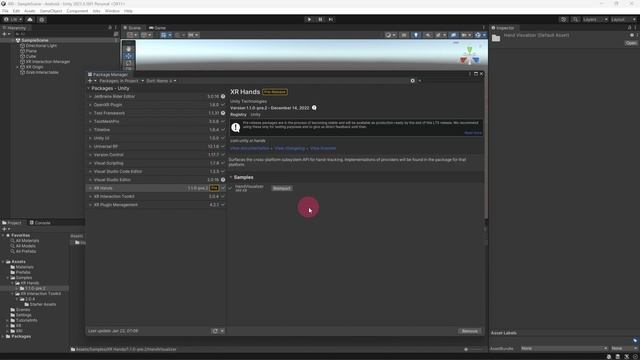The width and height of the screenshot is (640, 360).
Task: Select the Move tool in scene overlay
Action: click(x=129, y=56)
